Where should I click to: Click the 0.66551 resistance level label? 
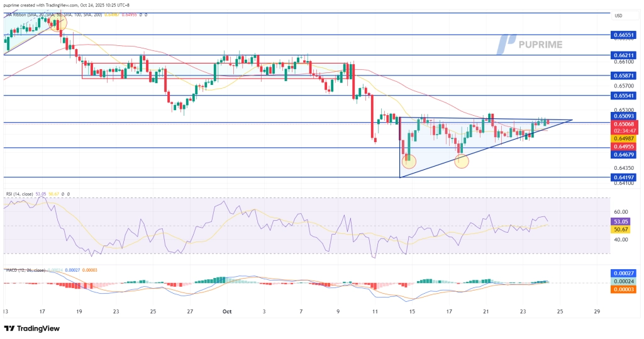[x=625, y=35]
